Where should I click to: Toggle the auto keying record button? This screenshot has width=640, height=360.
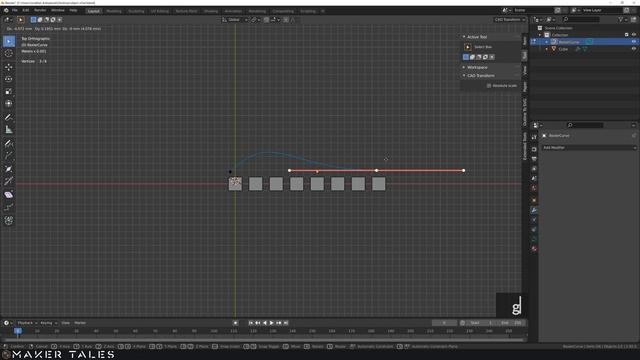(x=236, y=323)
